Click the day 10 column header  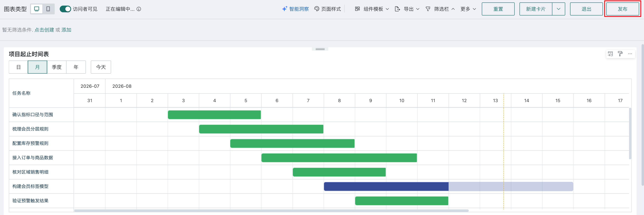coord(402,101)
